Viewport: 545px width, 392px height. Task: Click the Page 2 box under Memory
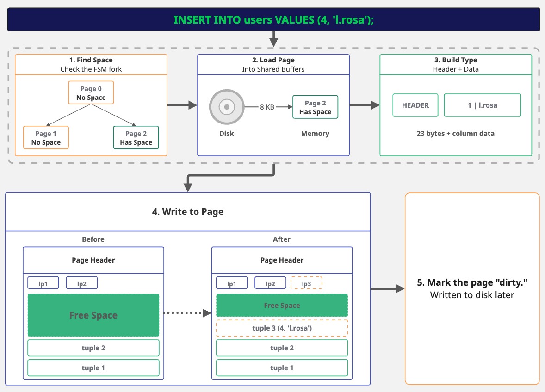[315, 107]
